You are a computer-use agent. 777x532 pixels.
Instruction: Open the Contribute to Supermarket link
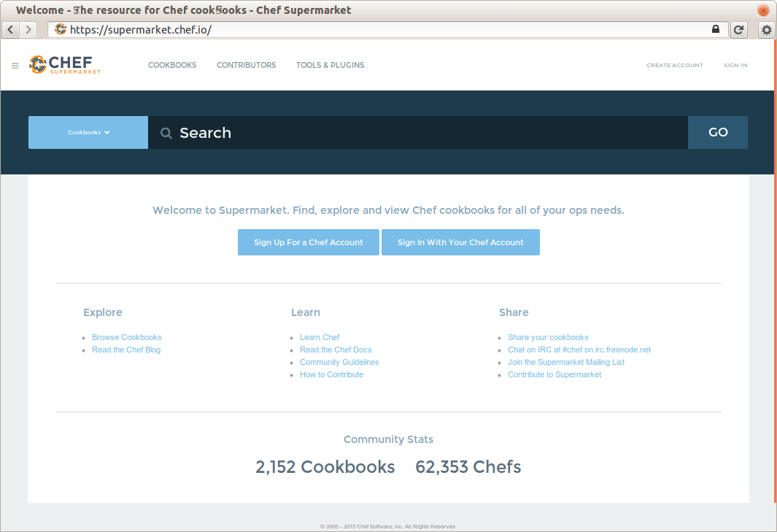(554, 374)
